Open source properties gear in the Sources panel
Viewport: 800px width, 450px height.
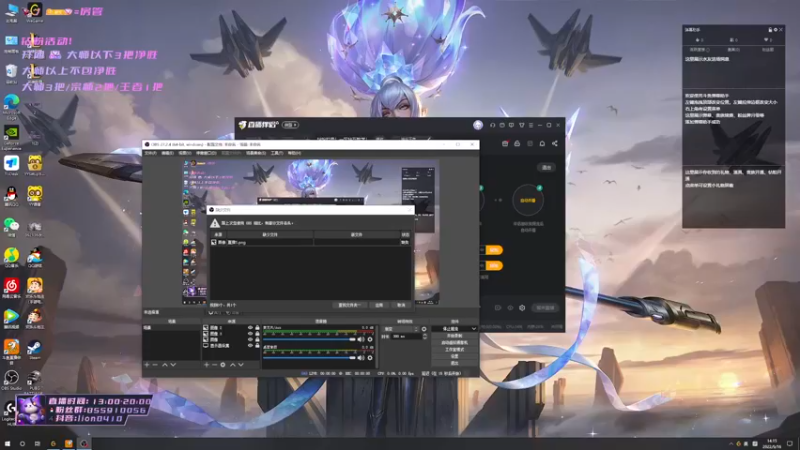click(223, 365)
